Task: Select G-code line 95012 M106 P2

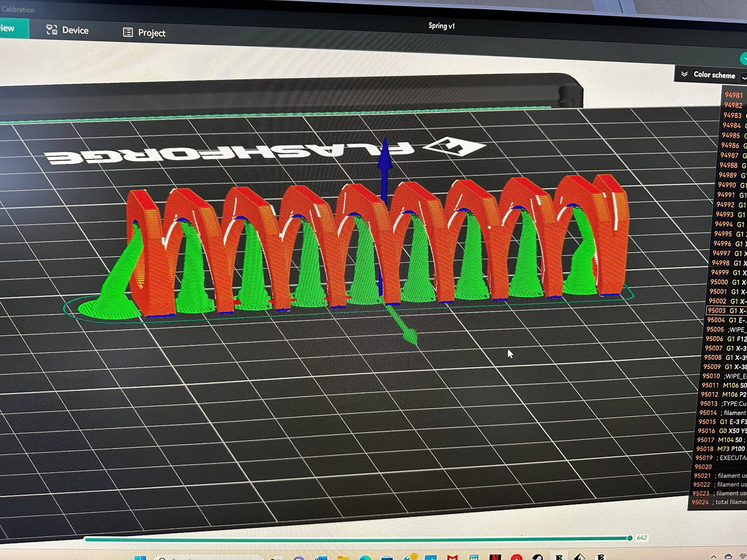Action: (x=724, y=394)
